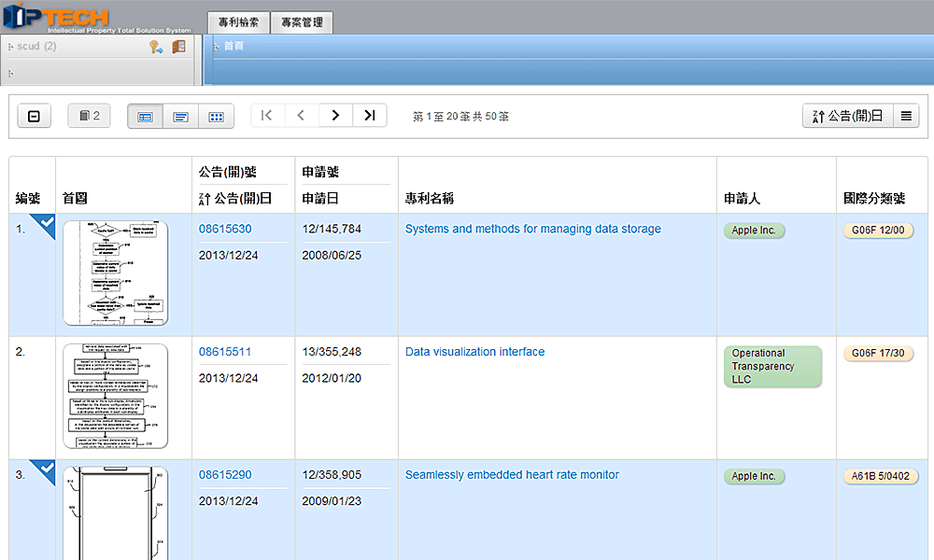Open patent number 08615511
This screenshot has width=934, height=560.
pyautogui.click(x=225, y=352)
